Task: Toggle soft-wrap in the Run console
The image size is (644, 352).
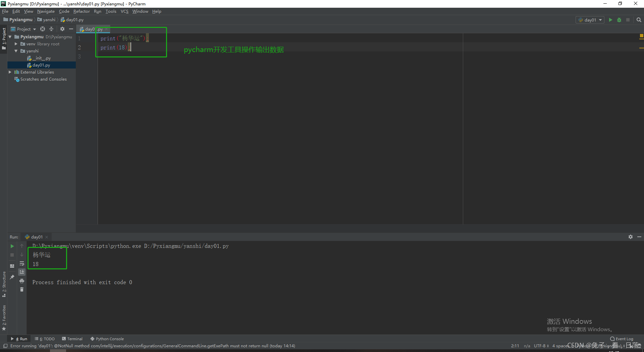Action: coord(22,264)
